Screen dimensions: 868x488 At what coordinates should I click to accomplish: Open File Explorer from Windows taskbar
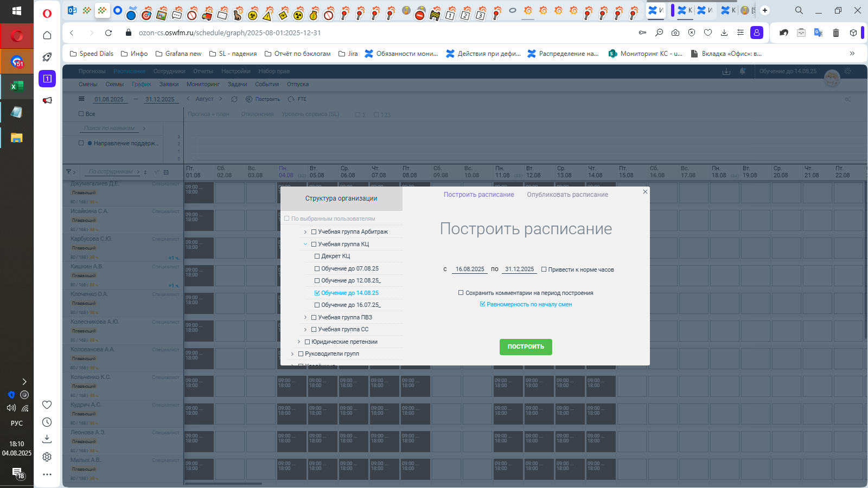[17, 138]
